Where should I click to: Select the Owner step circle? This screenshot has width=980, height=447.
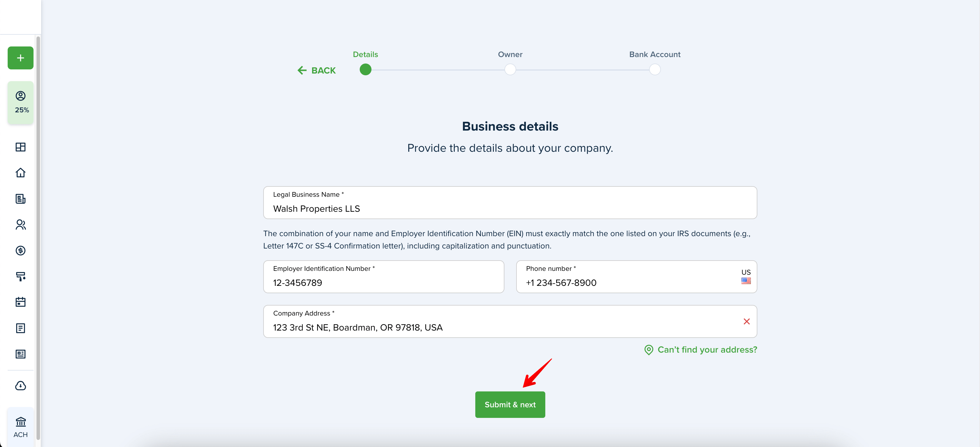click(x=510, y=70)
